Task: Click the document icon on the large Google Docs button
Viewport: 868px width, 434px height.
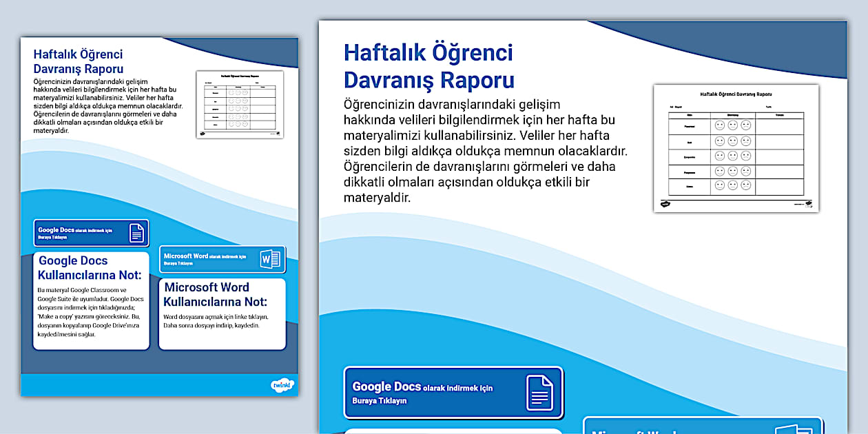Action: [x=539, y=392]
